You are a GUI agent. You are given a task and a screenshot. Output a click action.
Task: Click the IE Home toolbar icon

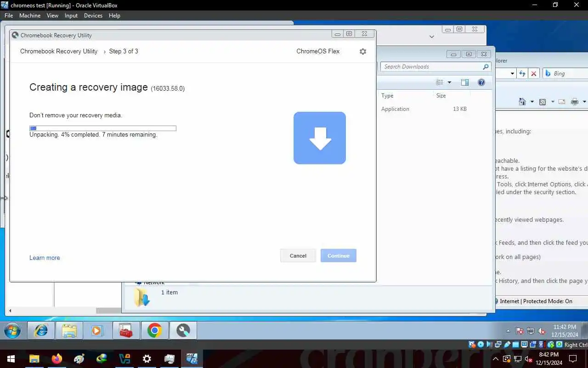[522, 102]
